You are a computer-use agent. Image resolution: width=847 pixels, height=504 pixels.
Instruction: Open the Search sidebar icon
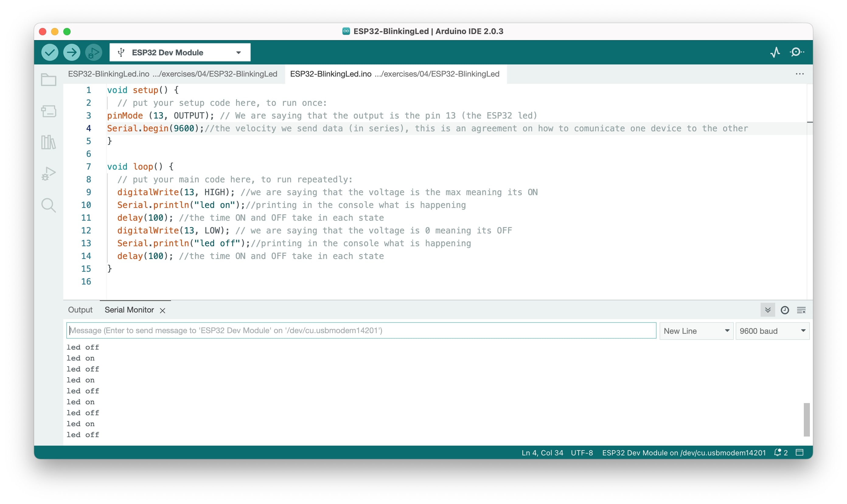49,205
